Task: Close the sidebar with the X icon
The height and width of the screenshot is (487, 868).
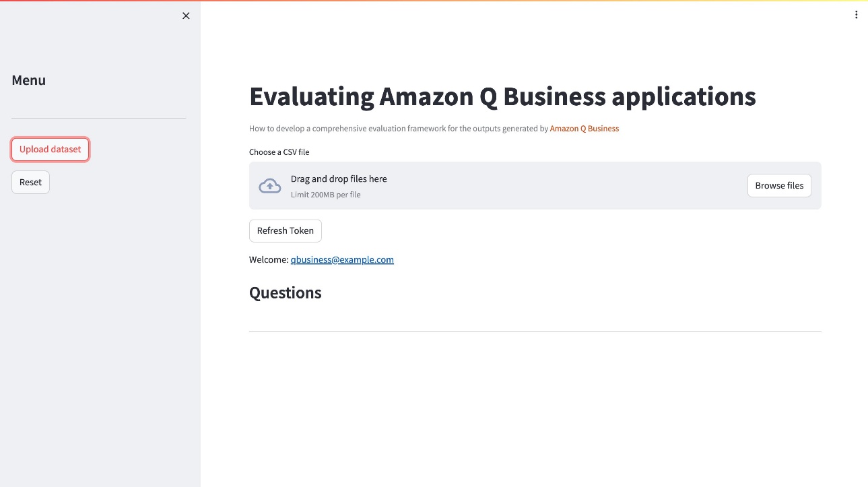Action: tap(187, 15)
